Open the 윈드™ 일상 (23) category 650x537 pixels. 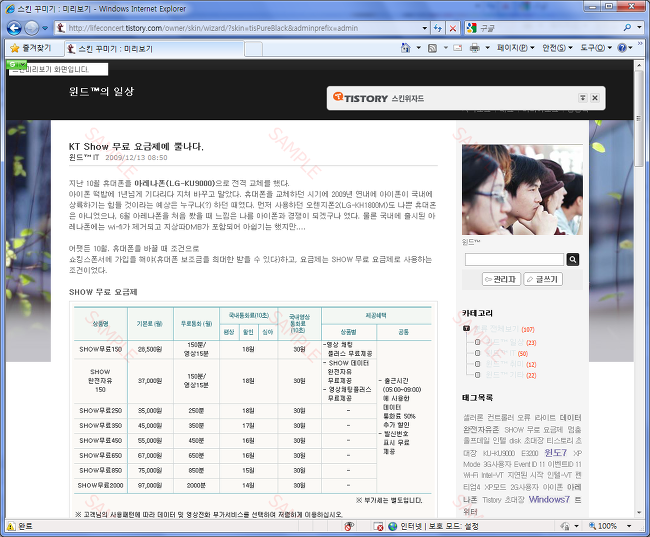pyautogui.click(x=511, y=343)
